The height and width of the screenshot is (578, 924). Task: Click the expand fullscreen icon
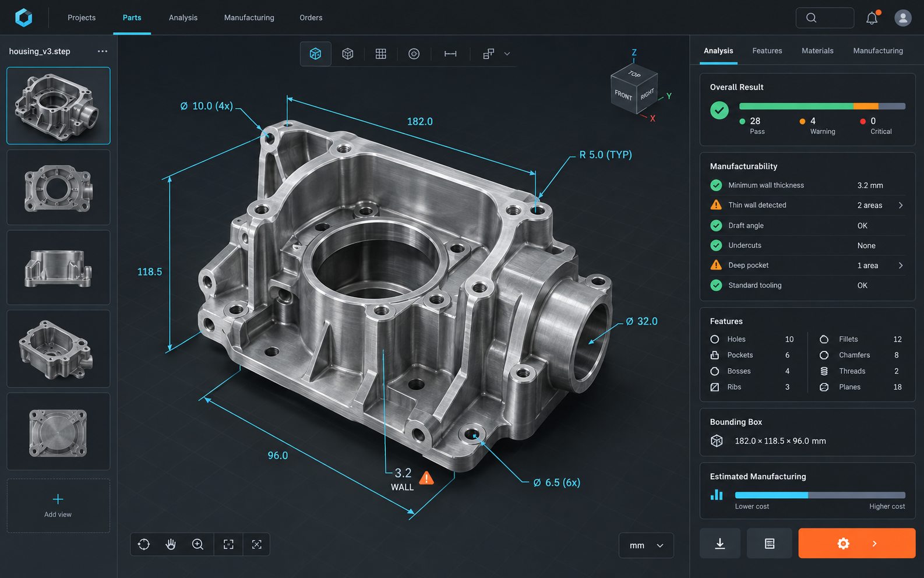tap(256, 544)
